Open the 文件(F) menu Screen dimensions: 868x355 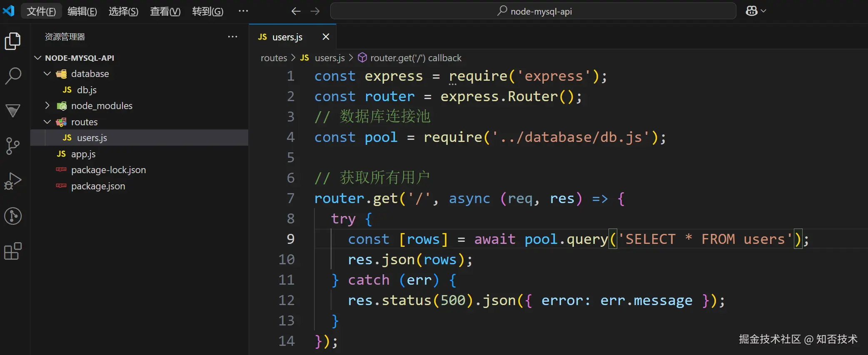[41, 11]
